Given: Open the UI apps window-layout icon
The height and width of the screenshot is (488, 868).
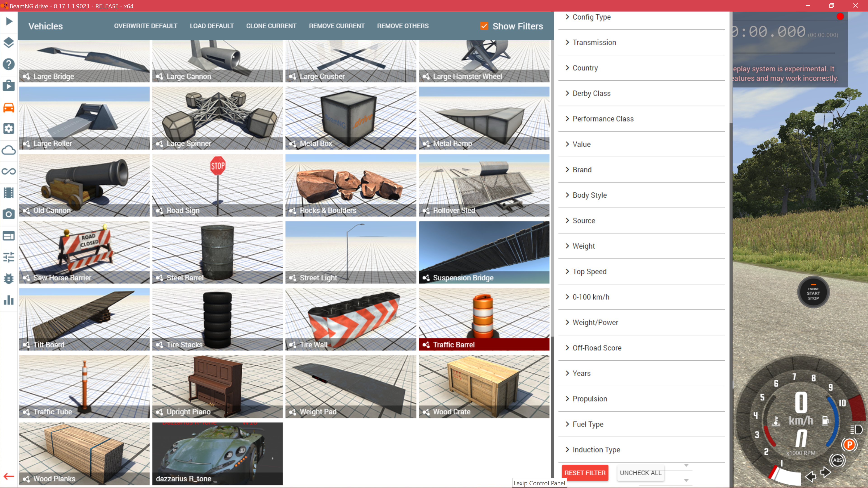Looking at the screenshot, I should (9, 236).
